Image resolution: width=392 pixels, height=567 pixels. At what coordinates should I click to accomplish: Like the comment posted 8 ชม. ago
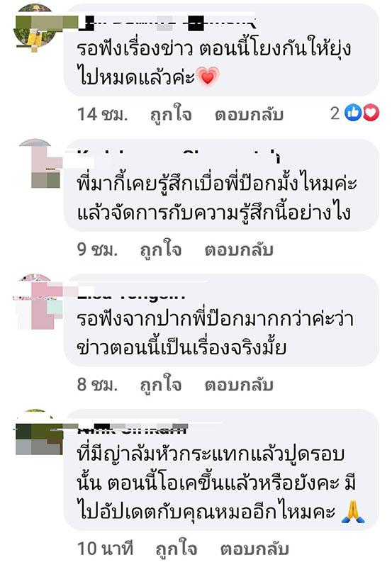pyautogui.click(x=161, y=384)
